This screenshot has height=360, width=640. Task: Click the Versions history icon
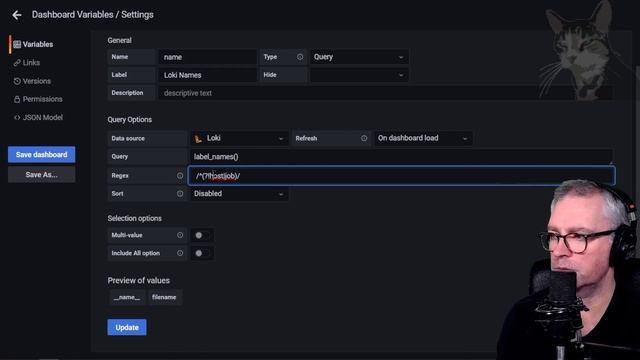click(x=17, y=81)
